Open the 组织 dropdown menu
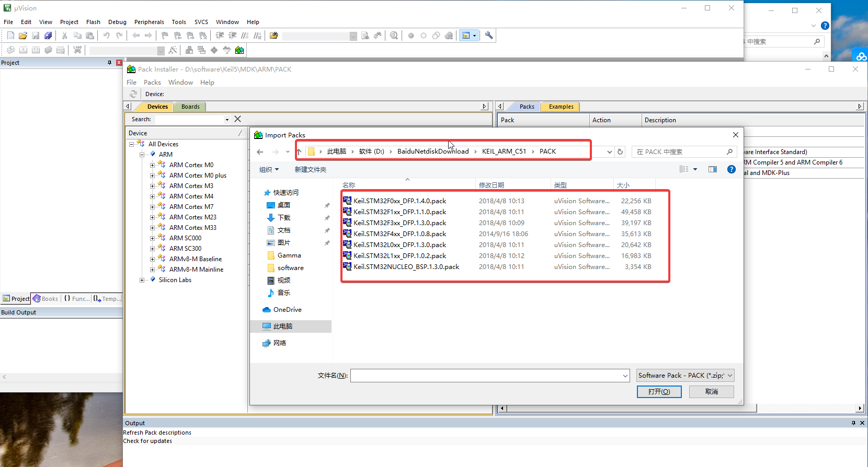868x467 pixels. click(x=269, y=169)
